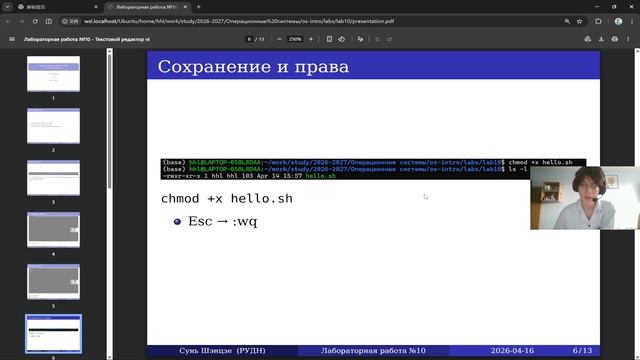Click footer date 2026-04-16

(512, 351)
